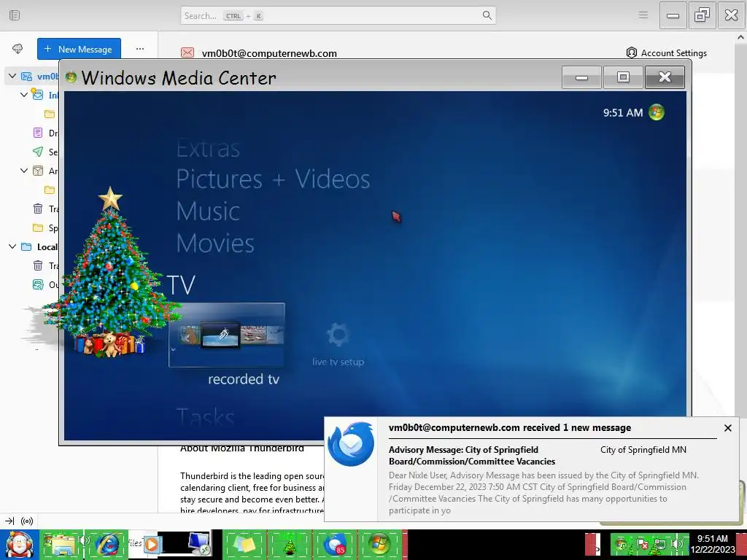This screenshot has height=560, width=747.
Task: Click live tv setup label
Action: 338,362
